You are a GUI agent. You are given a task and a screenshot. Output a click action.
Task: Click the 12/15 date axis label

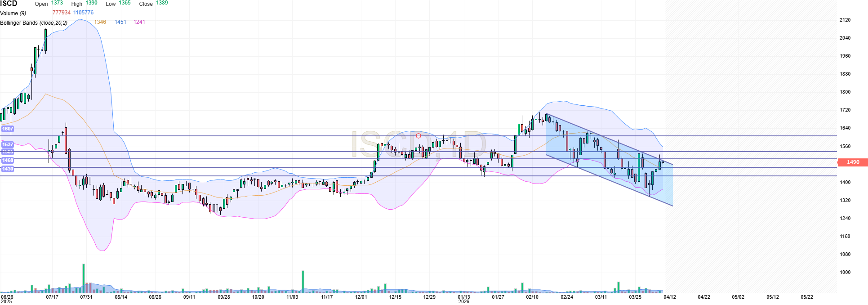coord(395,297)
